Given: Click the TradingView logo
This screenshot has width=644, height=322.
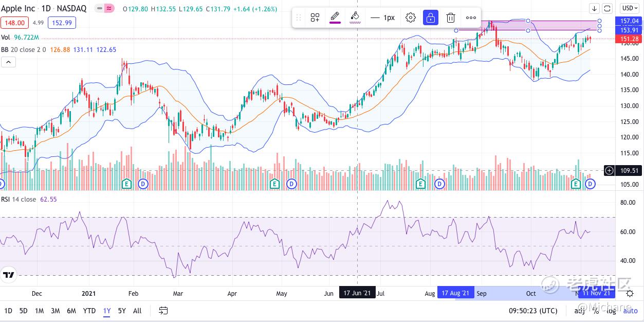Looking at the screenshot, I should 8,275.
